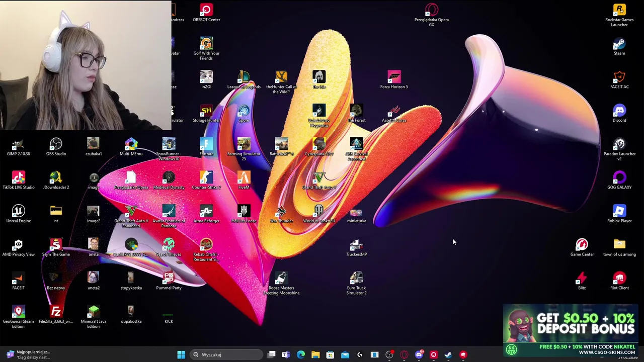Launch Riot Client from the desktop
The height and width of the screenshot is (362, 644).
619,281
